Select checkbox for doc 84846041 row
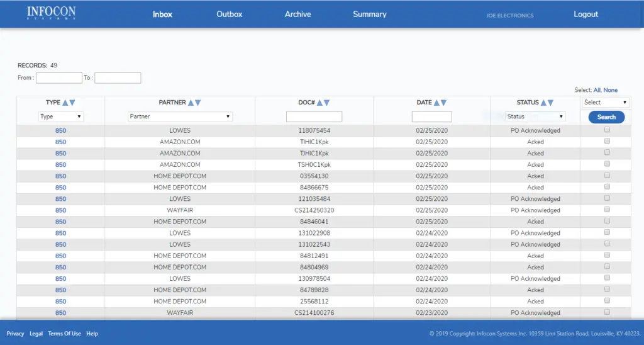The width and height of the screenshot is (644, 345). pos(607,221)
